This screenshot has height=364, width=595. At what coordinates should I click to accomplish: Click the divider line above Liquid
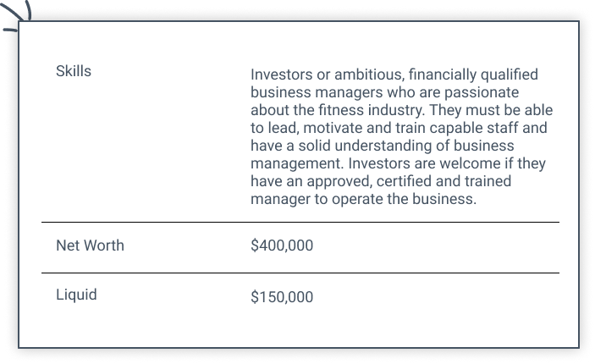[x=300, y=273]
